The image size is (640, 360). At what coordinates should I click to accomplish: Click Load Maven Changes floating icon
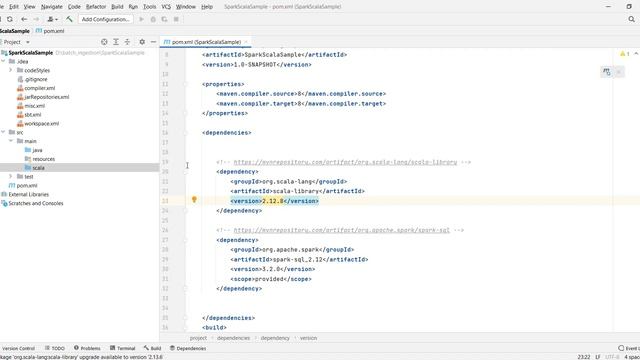pos(607,72)
